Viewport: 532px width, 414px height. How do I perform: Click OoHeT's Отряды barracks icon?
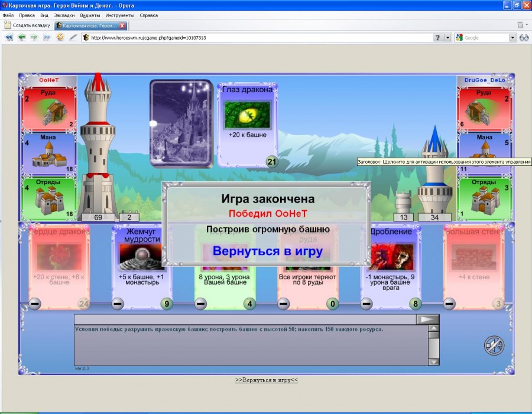tap(50, 200)
